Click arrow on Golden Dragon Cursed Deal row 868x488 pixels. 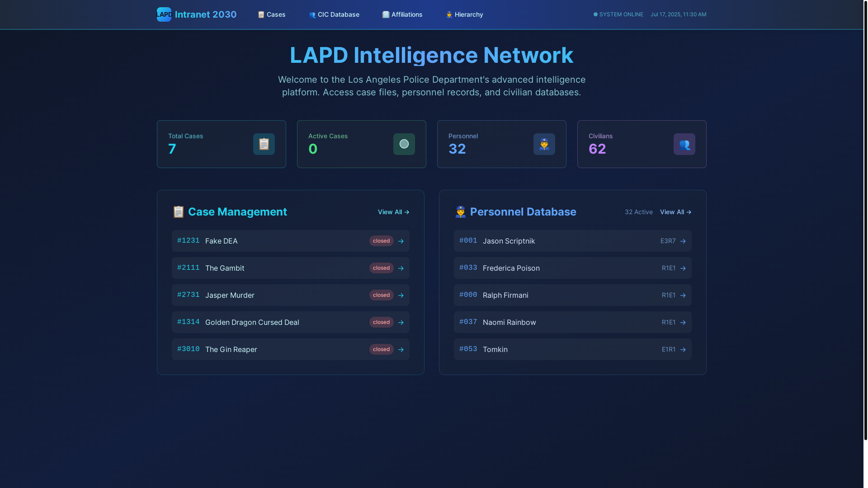pyautogui.click(x=401, y=323)
